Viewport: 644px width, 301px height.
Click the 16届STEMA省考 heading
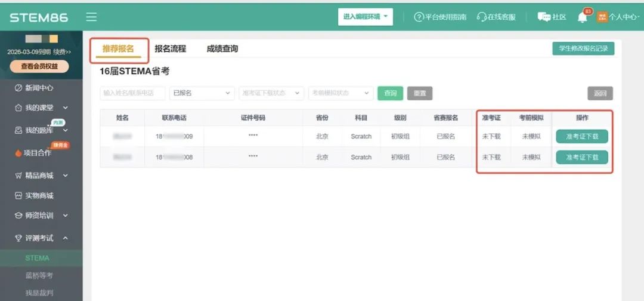click(x=135, y=72)
